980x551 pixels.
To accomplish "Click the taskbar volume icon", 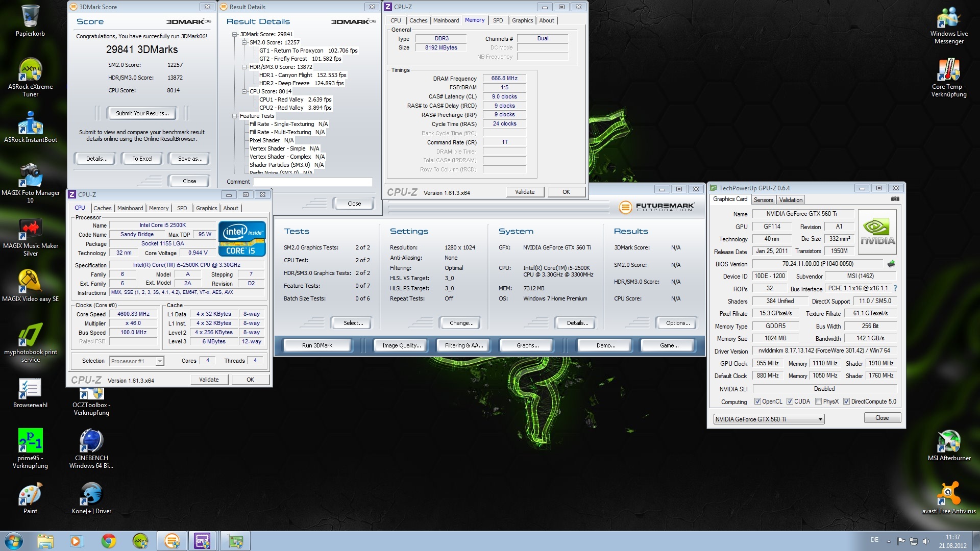I will pyautogui.click(x=926, y=541).
